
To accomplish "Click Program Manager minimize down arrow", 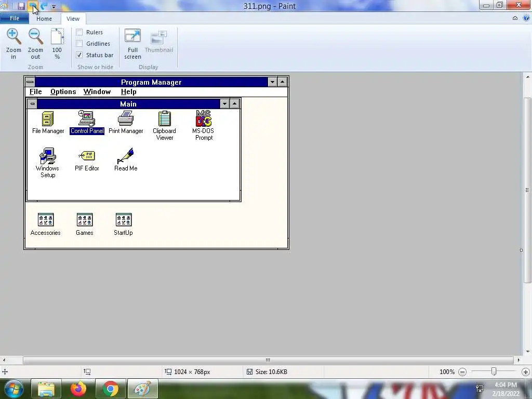I will click(x=272, y=82).
